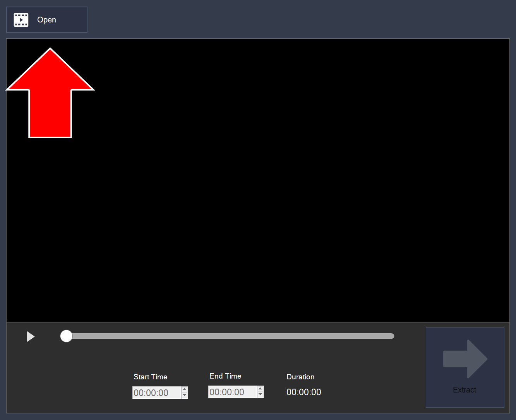This screenshot has width=516, height=420.
Task: Increase End Time with the up arrow
Action: (x=261, y=389)
